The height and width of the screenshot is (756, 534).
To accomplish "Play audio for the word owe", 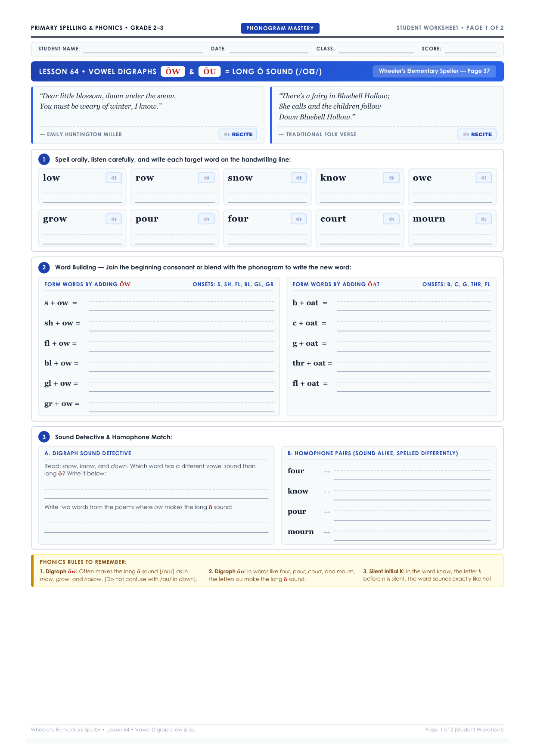I will pyautogui.click(x=484, y=178).
